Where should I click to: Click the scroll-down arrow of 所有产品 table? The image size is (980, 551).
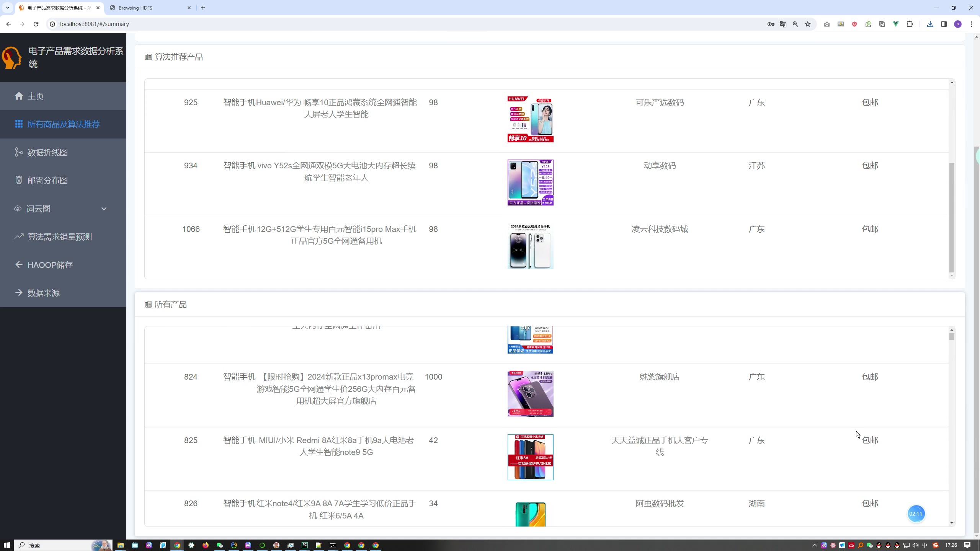(952, 523)
